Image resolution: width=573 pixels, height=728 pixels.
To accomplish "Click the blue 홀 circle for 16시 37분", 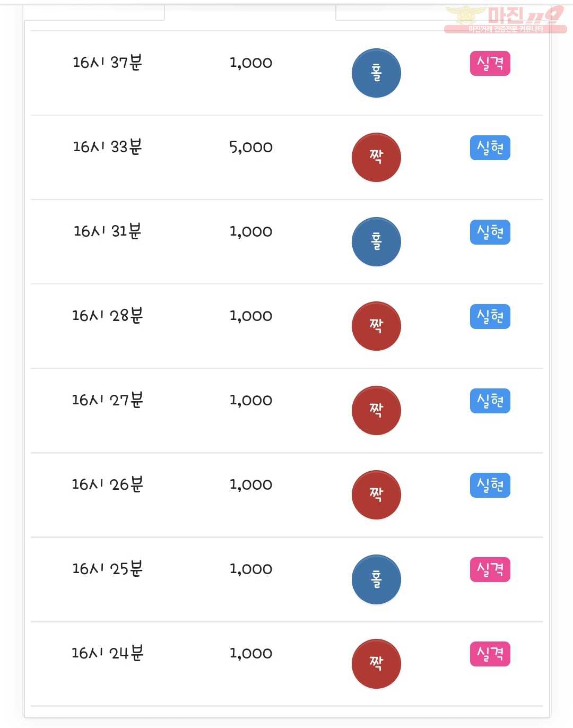I will pyautogui.click(x=376, y=73).
